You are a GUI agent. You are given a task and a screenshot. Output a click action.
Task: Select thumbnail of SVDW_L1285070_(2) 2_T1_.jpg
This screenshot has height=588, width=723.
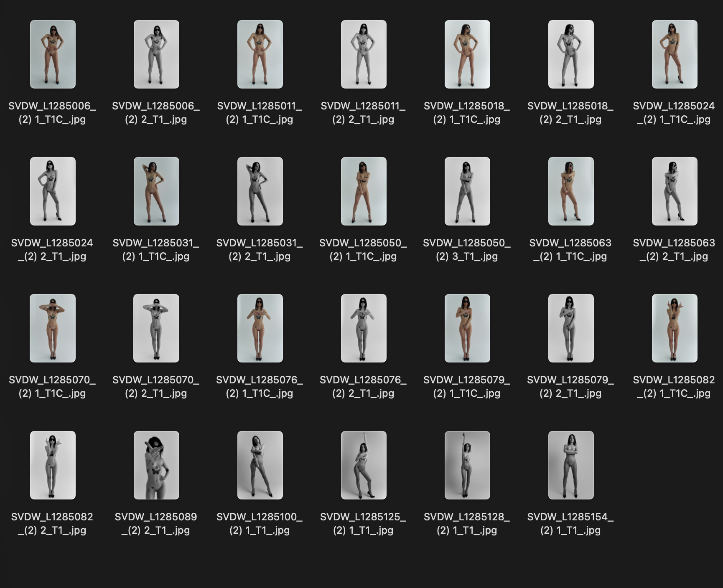(156, 328)
